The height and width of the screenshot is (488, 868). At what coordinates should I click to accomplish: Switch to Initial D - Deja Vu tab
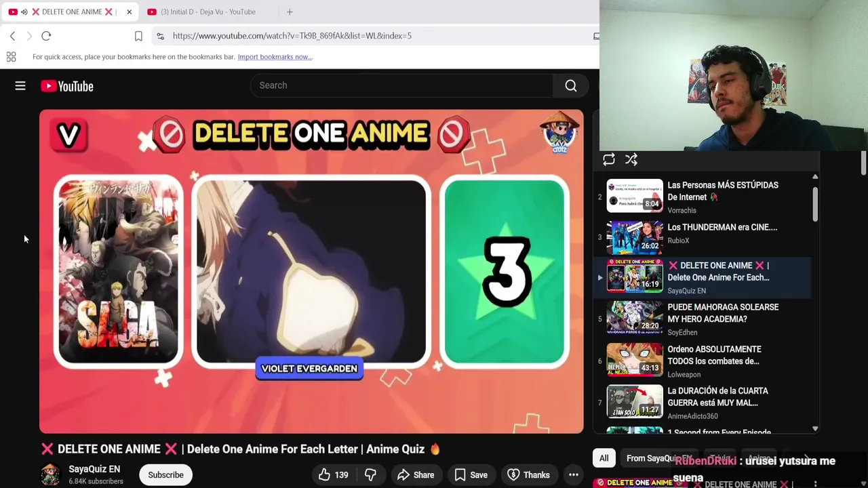(x=207, y=12)
